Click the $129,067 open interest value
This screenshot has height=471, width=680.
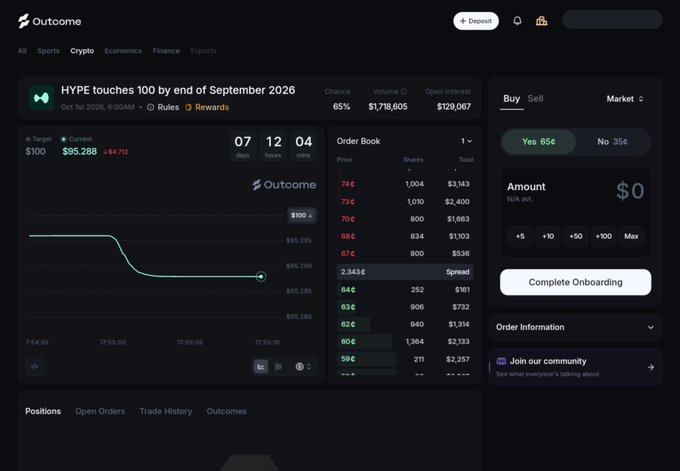click(x=454, y=107)
